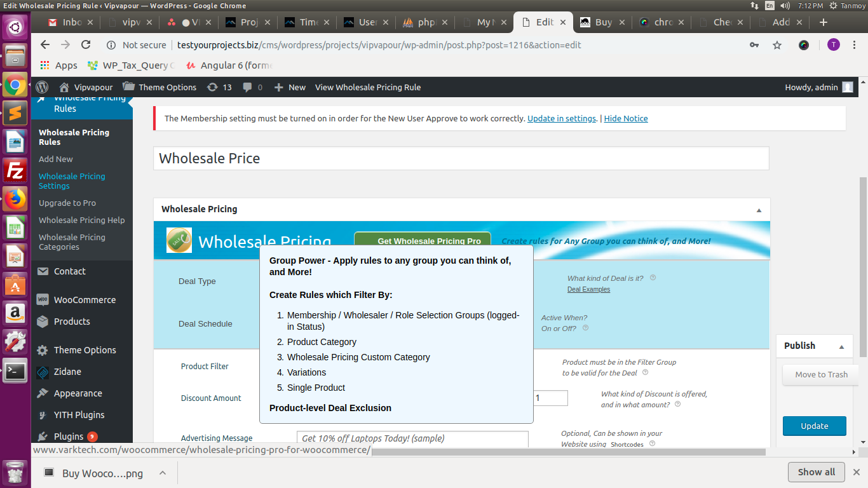Click View Wholesale Pricing Rule link
Viewport: 868px width, 488px height.
368,87
